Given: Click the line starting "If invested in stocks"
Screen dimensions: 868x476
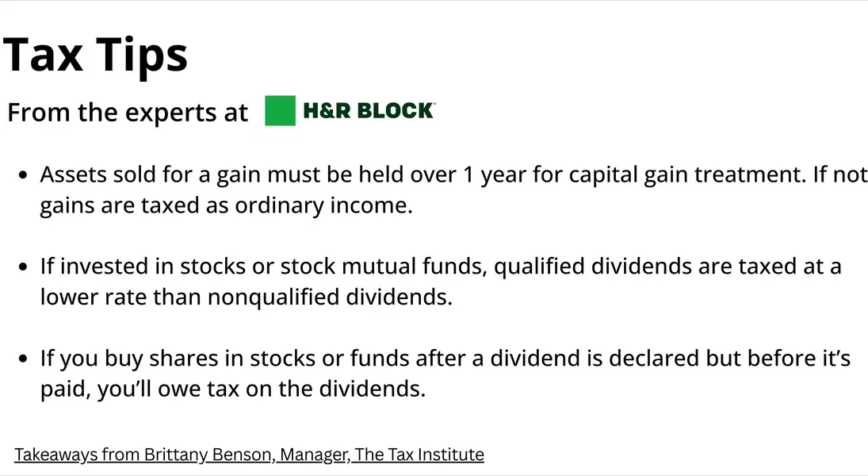Looking at the screenshot, I should pos(440,267).
